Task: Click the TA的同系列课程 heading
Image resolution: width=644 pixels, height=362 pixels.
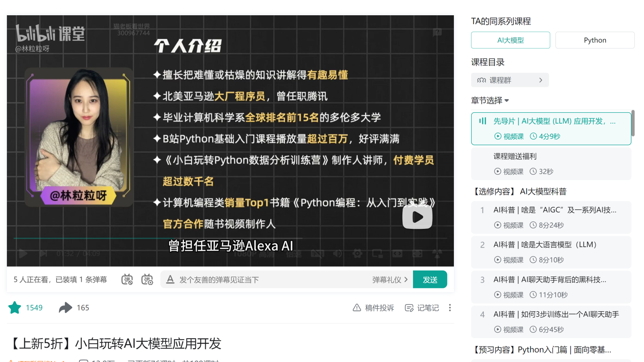Action: point(501,21)
